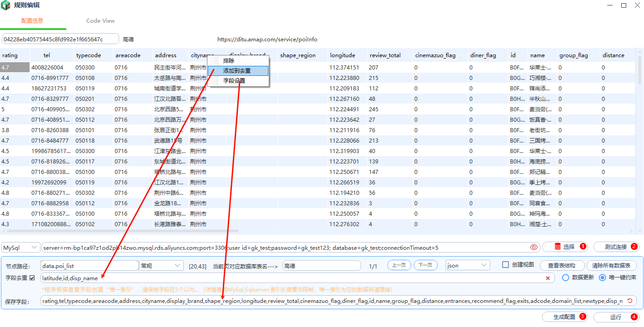Choose 添加到去重 from context menu

pyautogui.click(x=237, y=71)
